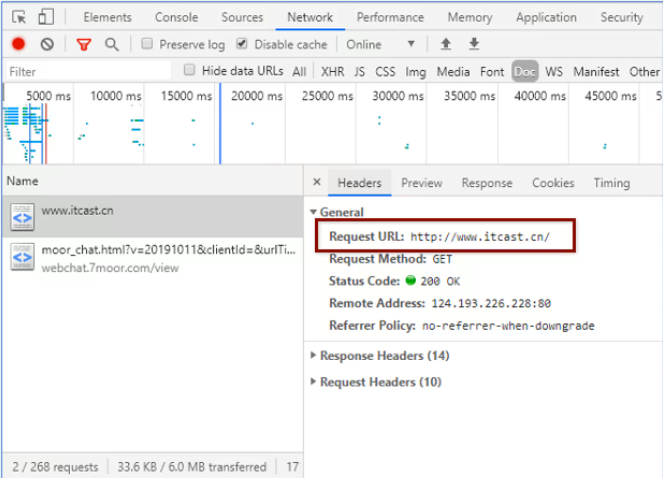Stop recording network log with red button
663x478 pixels.
tap(18, 44)
